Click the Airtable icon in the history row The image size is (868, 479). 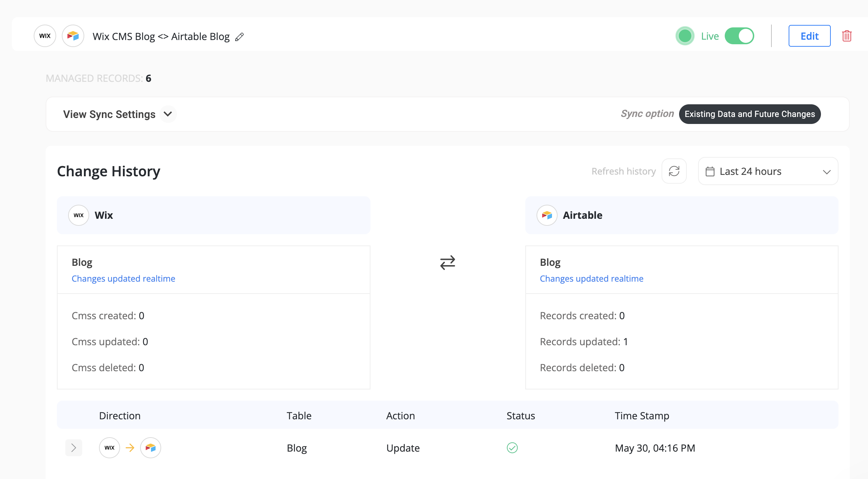tap(151, 448)
